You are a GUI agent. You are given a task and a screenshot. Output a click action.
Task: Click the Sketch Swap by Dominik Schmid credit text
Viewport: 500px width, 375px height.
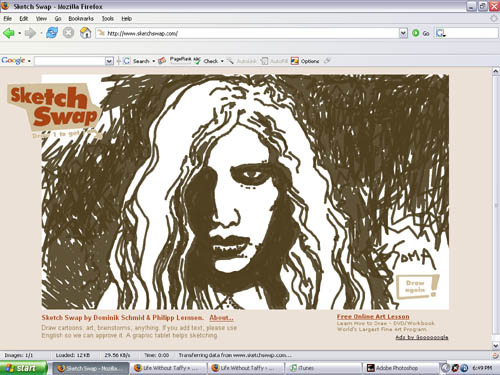[123, 318]
